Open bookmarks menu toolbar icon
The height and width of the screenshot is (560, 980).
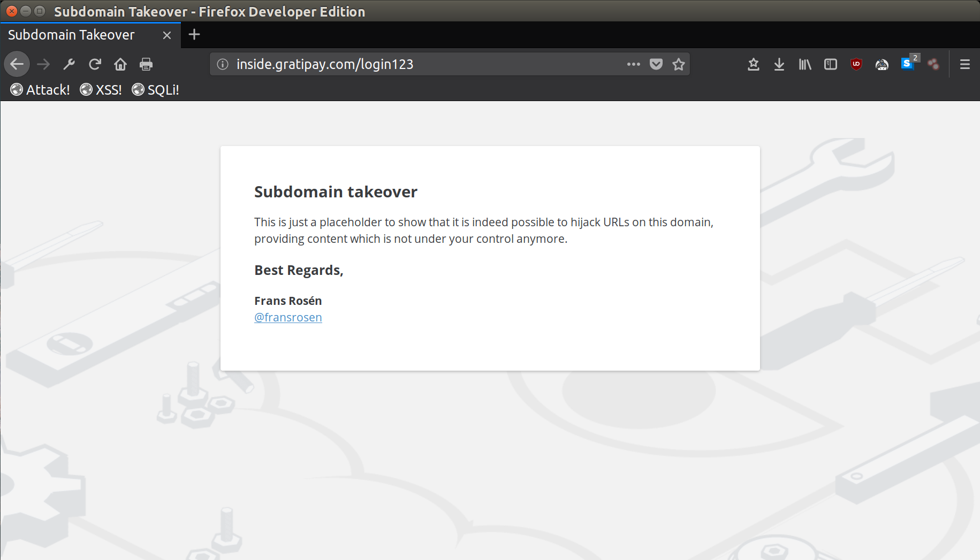(x=754, y=64)
